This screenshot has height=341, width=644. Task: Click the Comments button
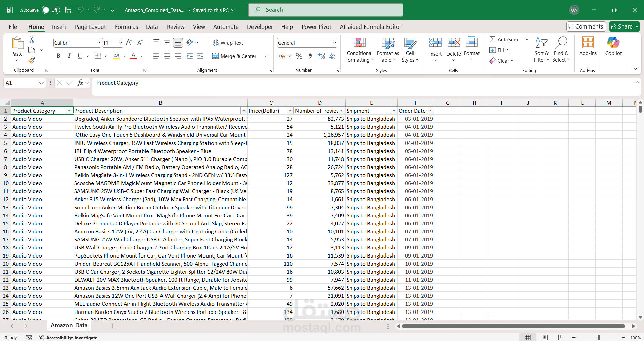(586, 26)
